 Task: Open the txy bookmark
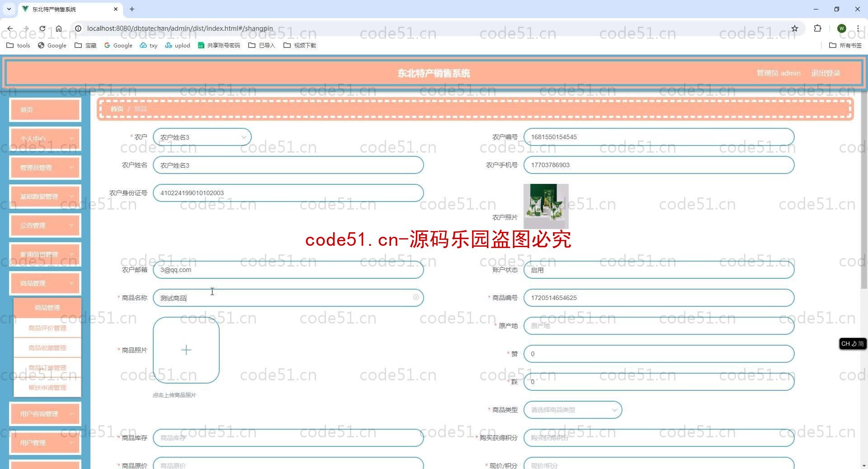pos(149,45)
